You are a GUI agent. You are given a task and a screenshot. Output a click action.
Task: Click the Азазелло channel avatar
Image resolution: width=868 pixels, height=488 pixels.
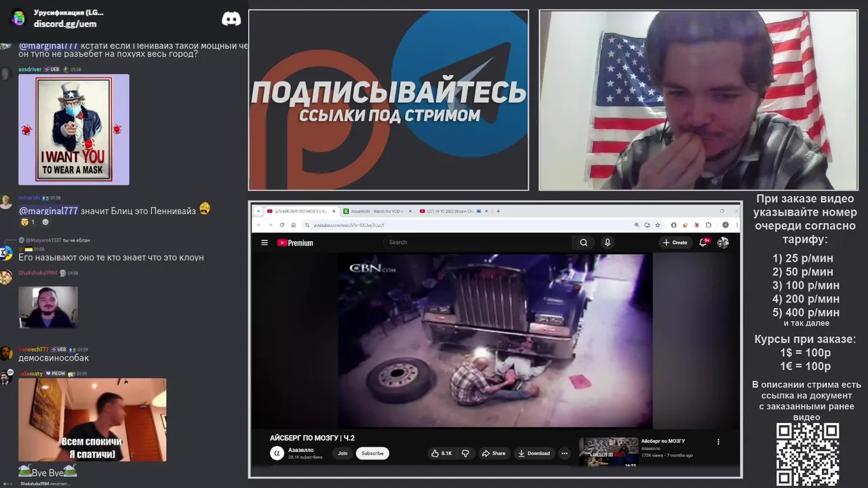277,453
